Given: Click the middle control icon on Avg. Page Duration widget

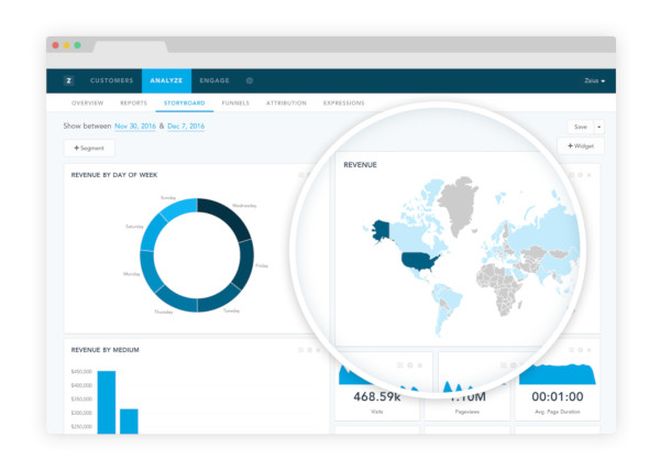Looking at the screenshot, I should pyautogui.click(x=580, y=350).
